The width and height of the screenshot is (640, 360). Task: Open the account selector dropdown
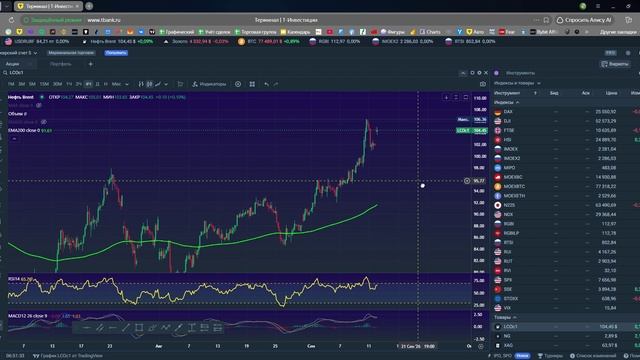pyautogui.click(x=19, y=53)
